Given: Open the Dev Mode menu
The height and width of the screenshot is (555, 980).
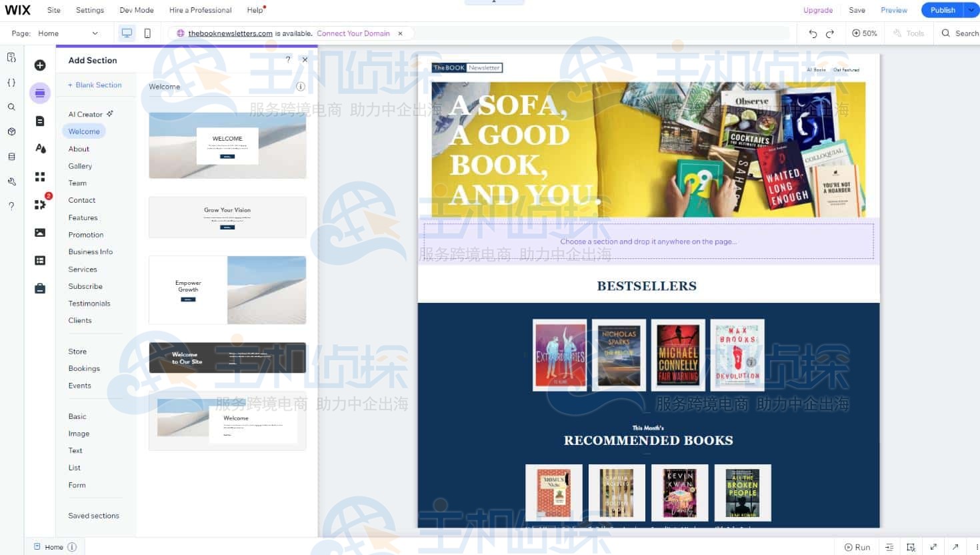Looking at the screenshot, I should 136,10.
